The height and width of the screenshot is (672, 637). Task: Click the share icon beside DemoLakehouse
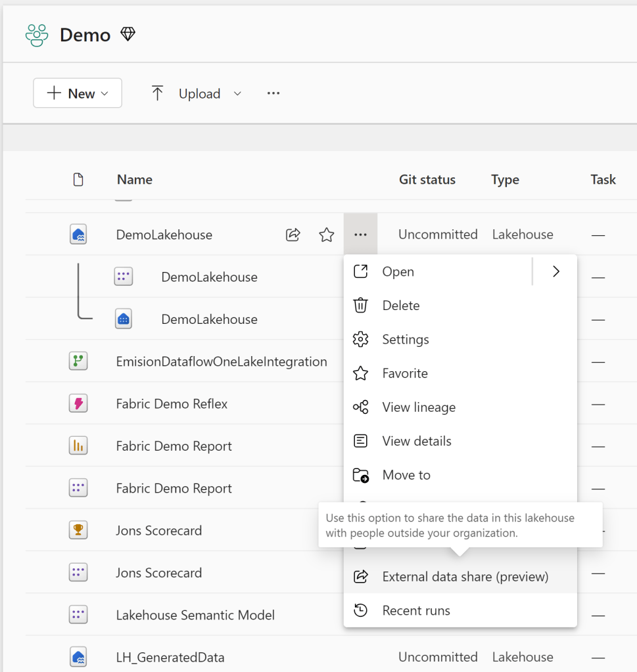point(293,235)
